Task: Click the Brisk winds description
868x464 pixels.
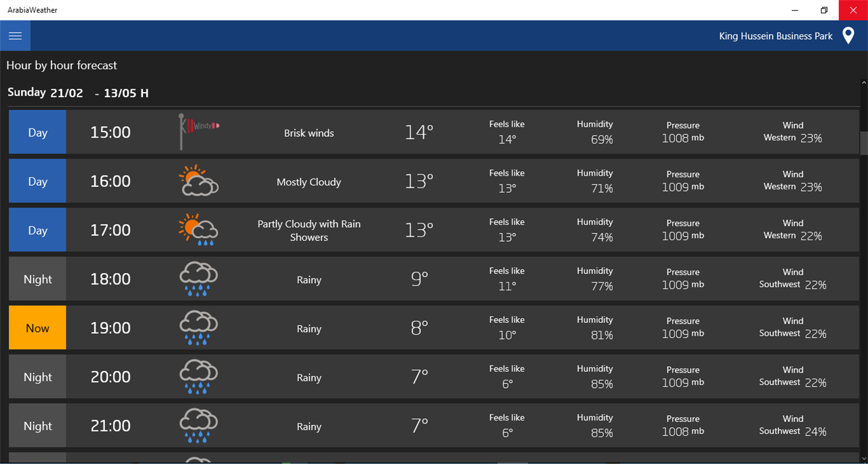Action: tap(309, 133)
